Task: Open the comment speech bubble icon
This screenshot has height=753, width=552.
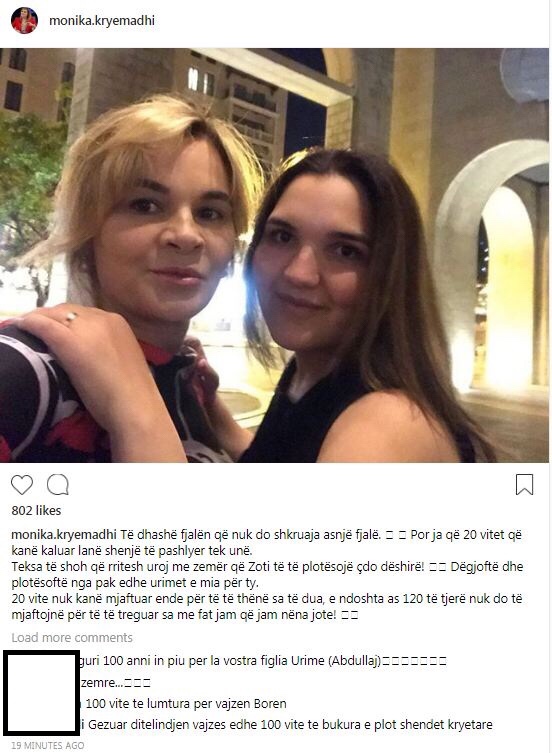Action: 58,485
